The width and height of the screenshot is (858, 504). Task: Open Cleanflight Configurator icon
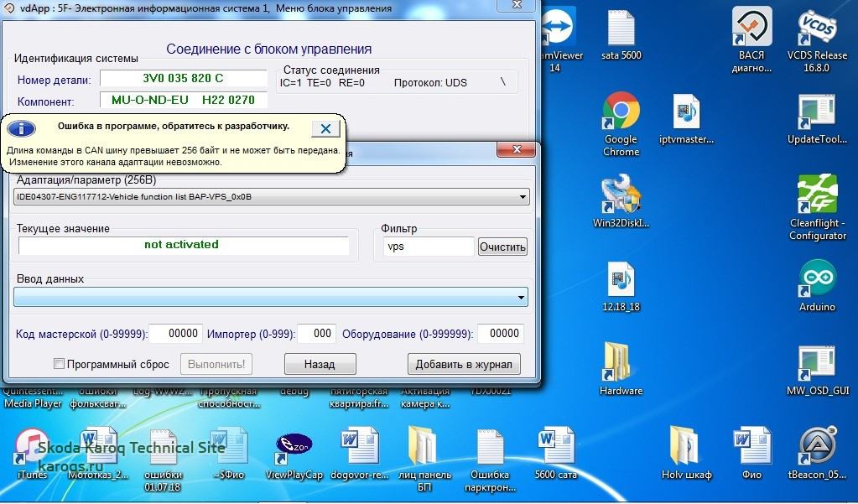click(816, 195)
